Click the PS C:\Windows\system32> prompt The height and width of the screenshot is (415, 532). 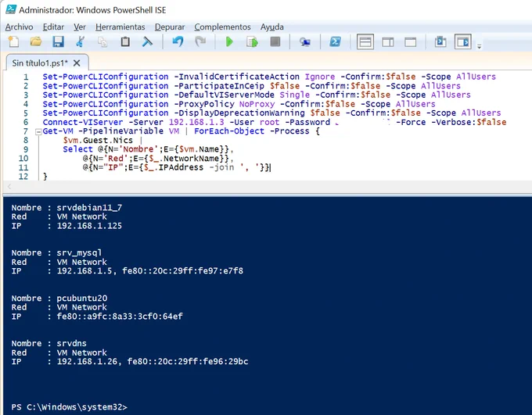point(69,407)
